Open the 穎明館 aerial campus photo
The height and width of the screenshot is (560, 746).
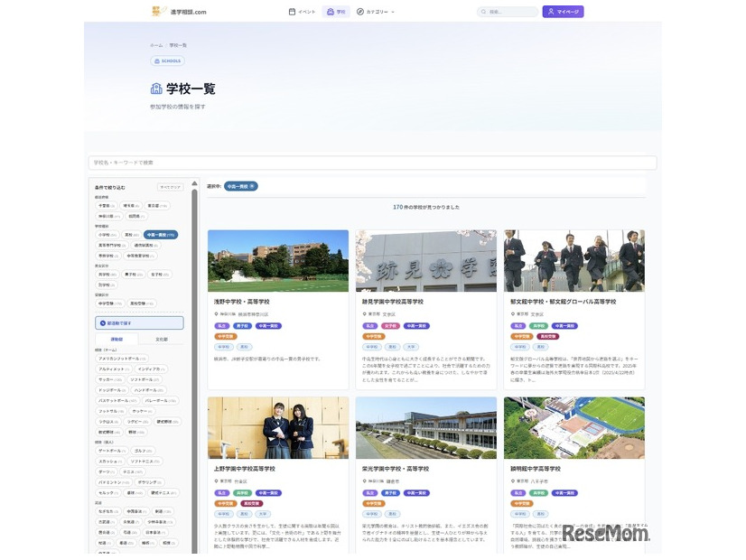tap(574, 428)
